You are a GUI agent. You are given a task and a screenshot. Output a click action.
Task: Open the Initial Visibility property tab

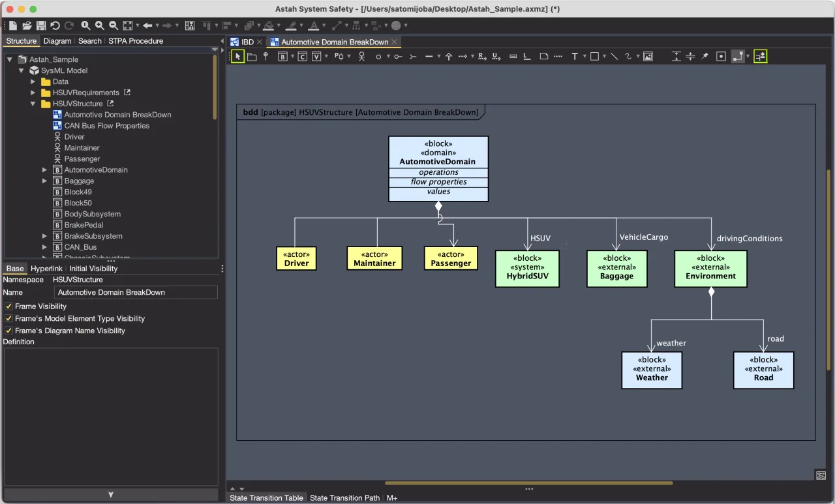click(93, 269)
